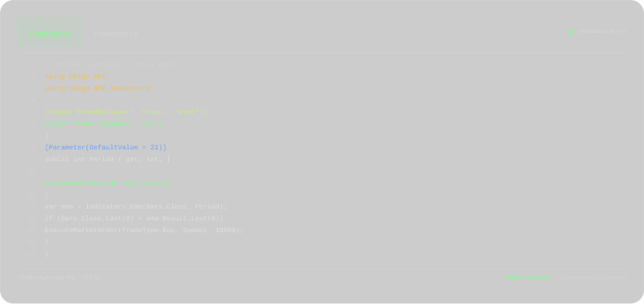Click the var ema Indicators.Ema line

[x=136, y=207]
